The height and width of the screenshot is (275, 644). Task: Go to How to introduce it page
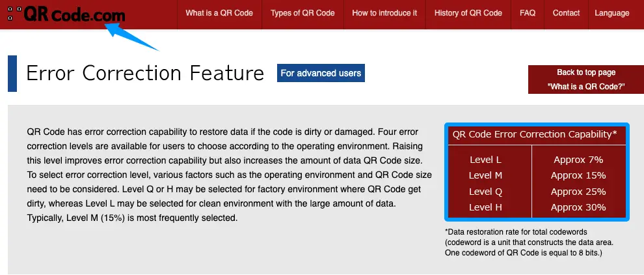click(384, 13)
